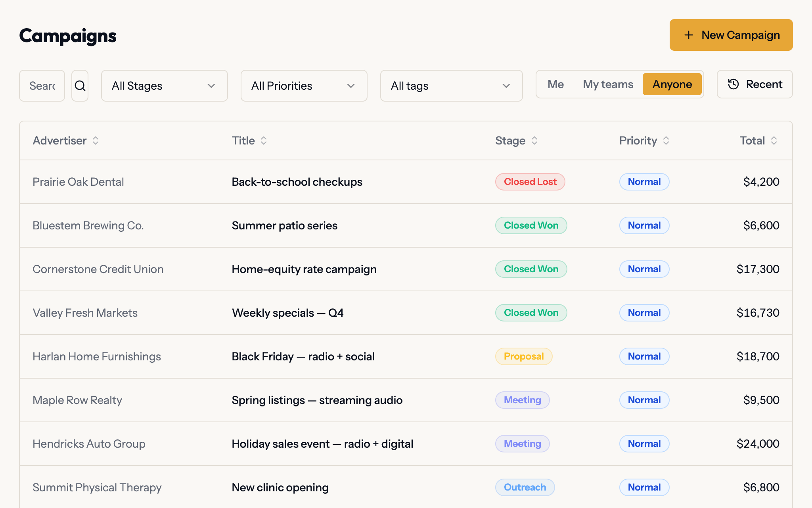Sort by Stage column arrows
Image resolution: width=812 pixels, height=508 pixels.
click(534, 140)
